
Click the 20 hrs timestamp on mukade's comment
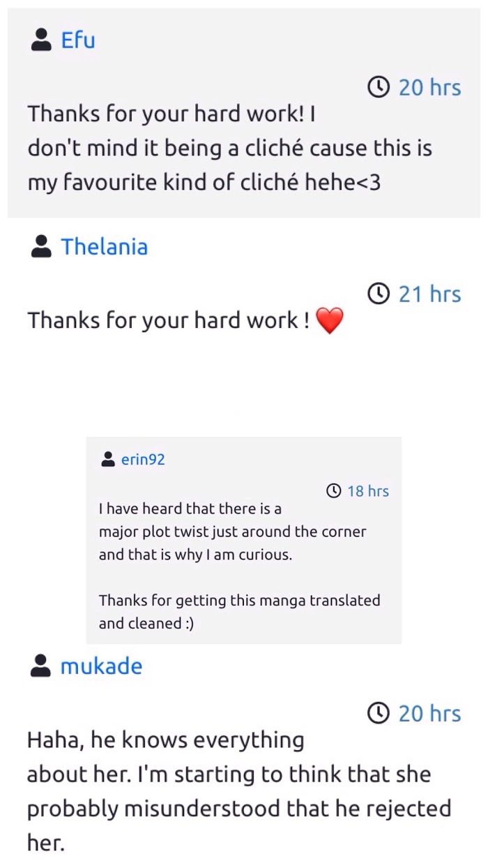[x=429, y=714]
